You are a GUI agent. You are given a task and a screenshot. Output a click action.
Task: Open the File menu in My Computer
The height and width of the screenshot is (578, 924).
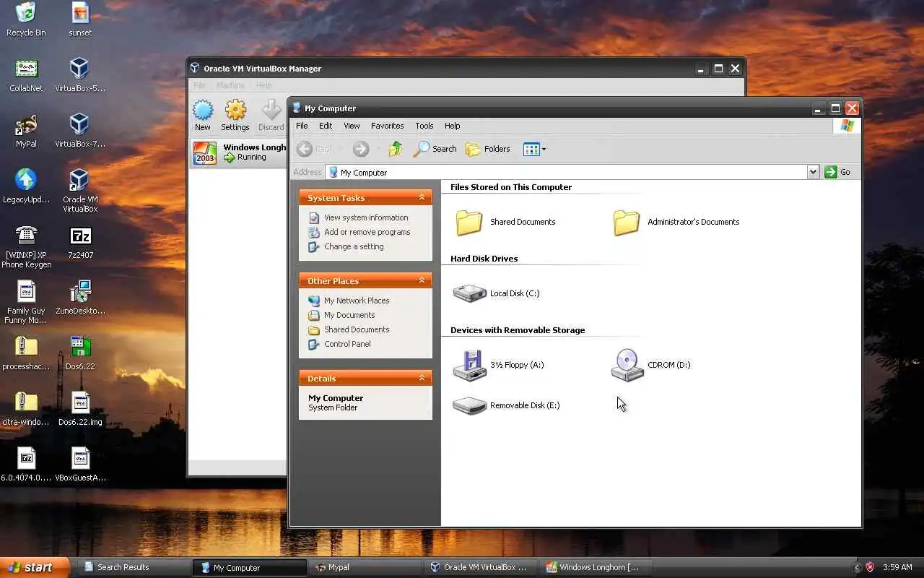[x=302, y=126]
